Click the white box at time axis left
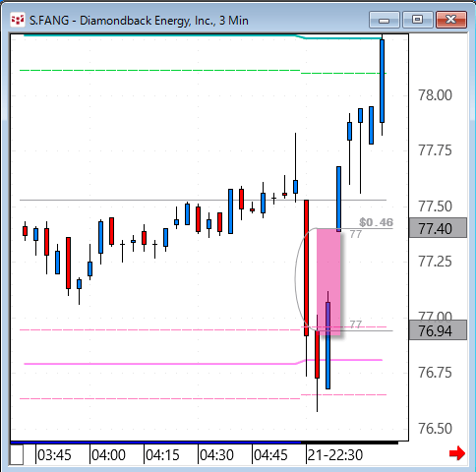 (x=17, y=454)
